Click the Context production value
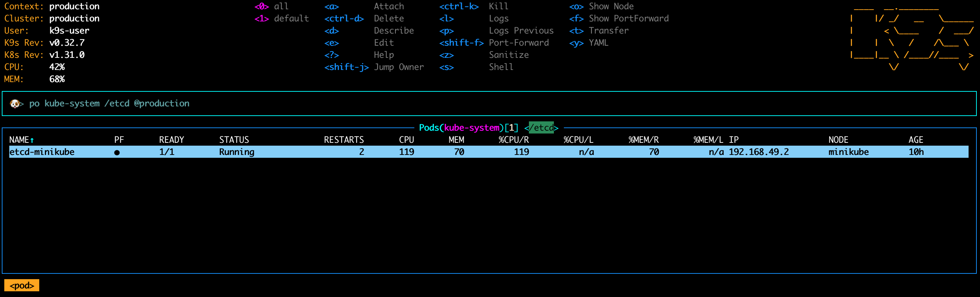This screenshot has width=980, height=297. 74,6
